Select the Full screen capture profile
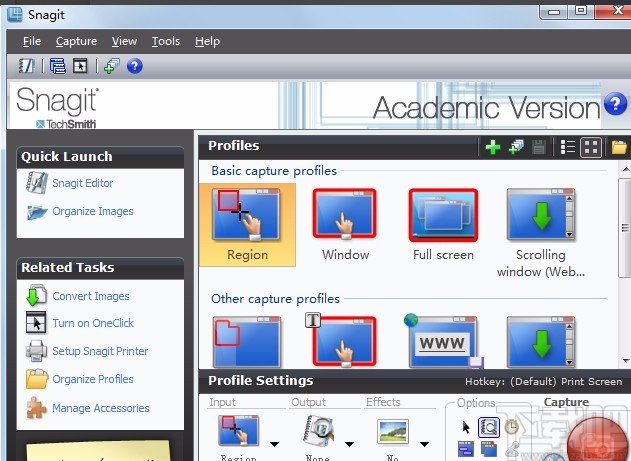The image size is (631, 461). (x=443, y=225)
